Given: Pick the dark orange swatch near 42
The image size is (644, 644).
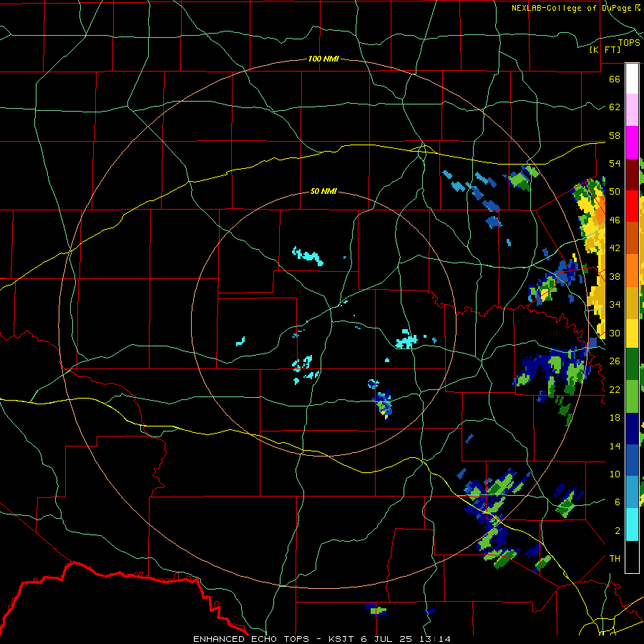Looking at the screenshot, I should coord(632,238).
